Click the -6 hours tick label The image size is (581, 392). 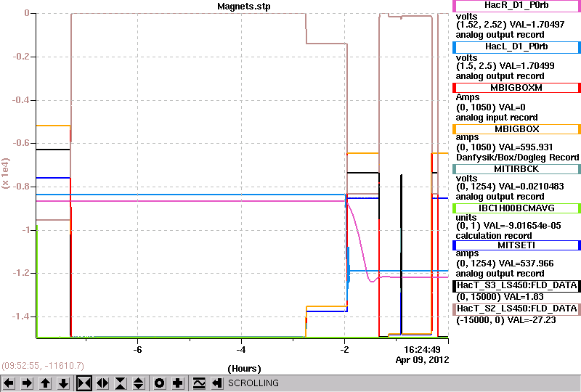pyautogui.click(x=137, y=350)
